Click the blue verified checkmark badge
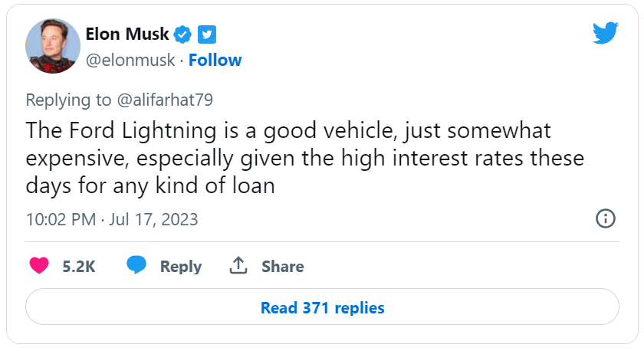The width and height of the screenshot is (644, 351). point(182,34)
